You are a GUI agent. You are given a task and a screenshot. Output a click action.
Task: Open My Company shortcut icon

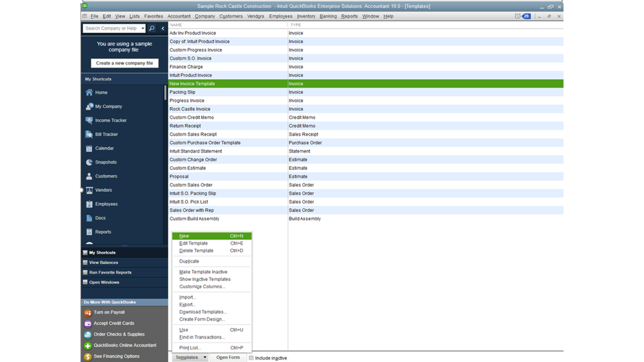coord(89,106)
